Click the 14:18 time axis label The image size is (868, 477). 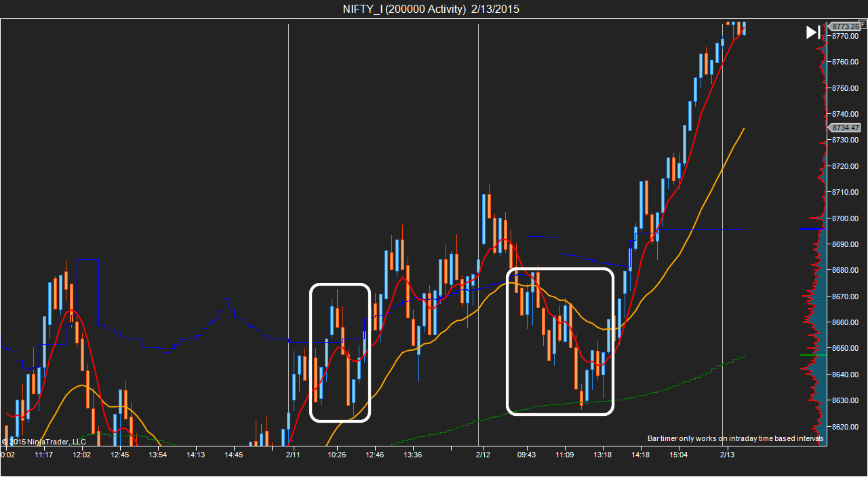pos(640,455)
